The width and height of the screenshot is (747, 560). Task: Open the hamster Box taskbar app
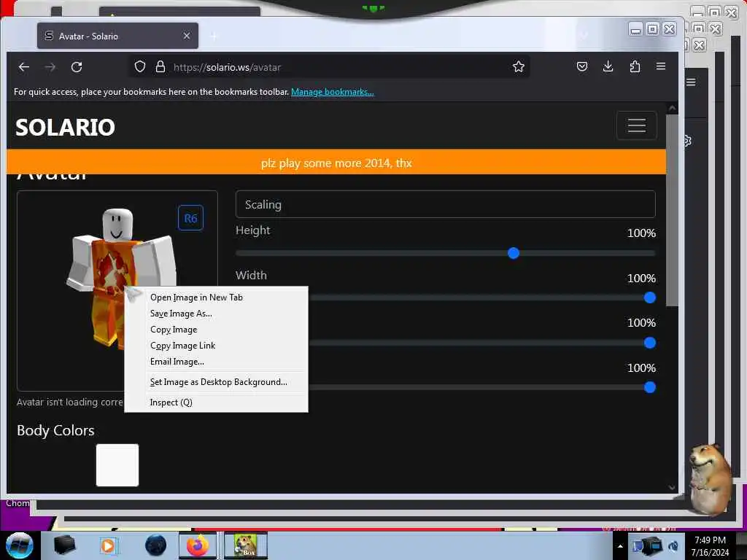[x=246, y=545]
